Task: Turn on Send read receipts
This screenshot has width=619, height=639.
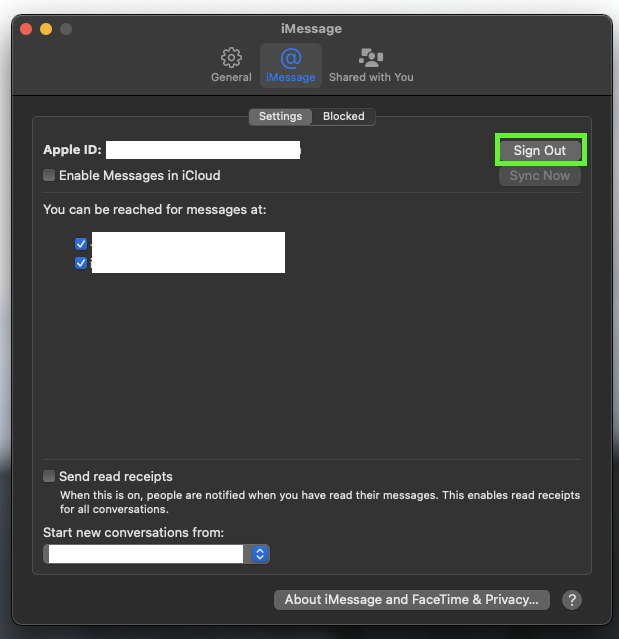Action: pos(49,476)
